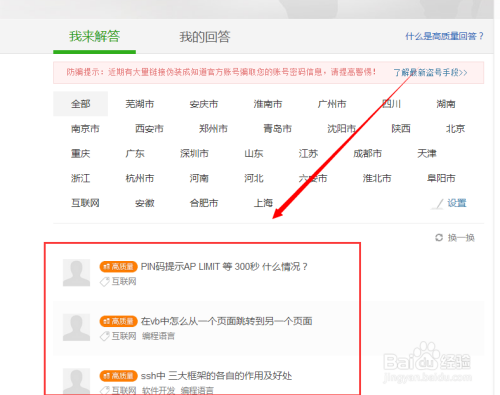Screen dimensions: 500x395
Task: Open the 什么是高质量回答？ link
Action: (x=444, y=36)
